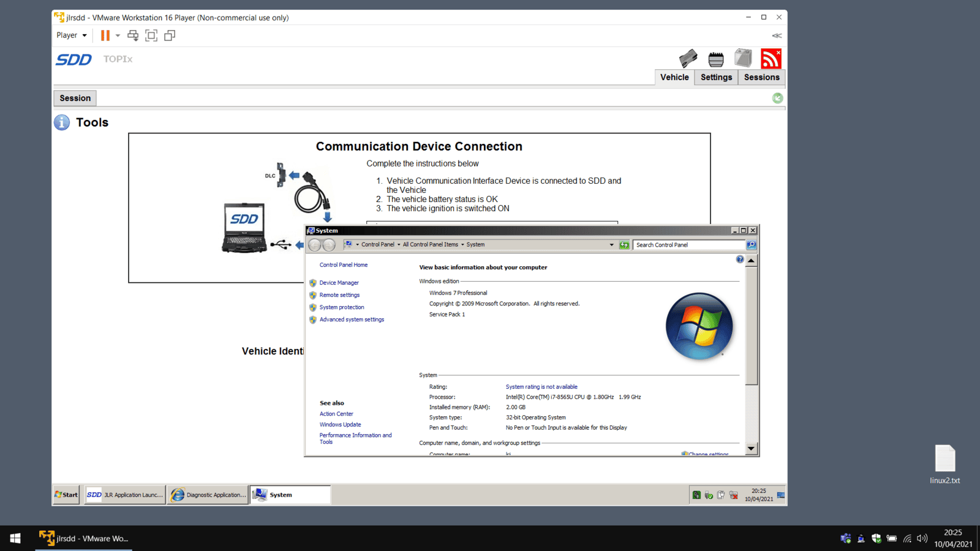Click the guest Start button
Viewport: 980px width, 551px height.
[66, 495]
